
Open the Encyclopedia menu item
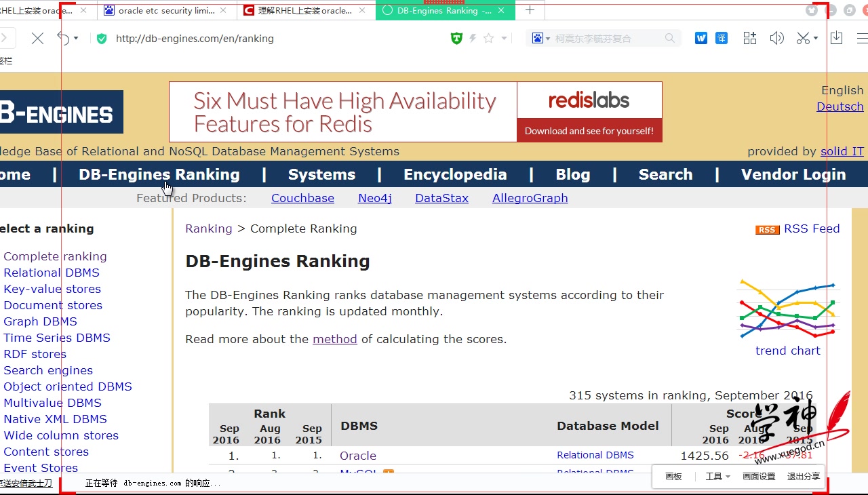coord(455,174)
